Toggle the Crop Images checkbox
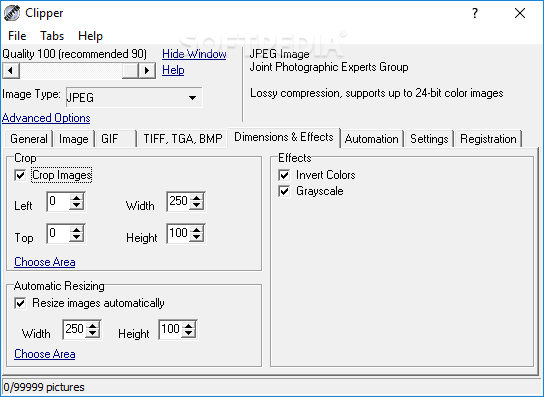The width and height of the screenshot is (544, 397). [x=20, y=175]
